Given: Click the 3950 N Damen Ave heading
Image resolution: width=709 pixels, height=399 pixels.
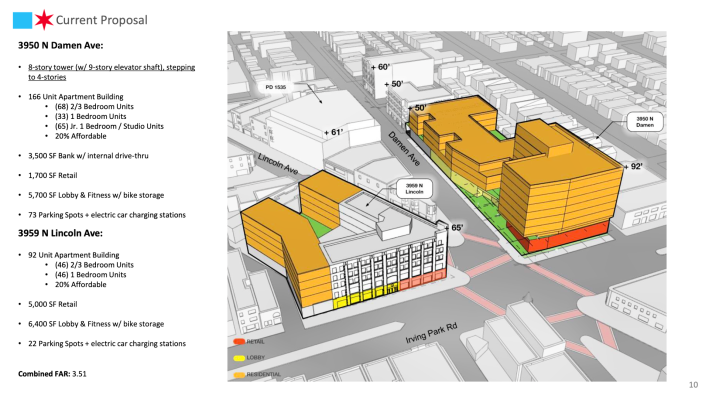Looking at the screenshot, I should [x=61, y=45].
